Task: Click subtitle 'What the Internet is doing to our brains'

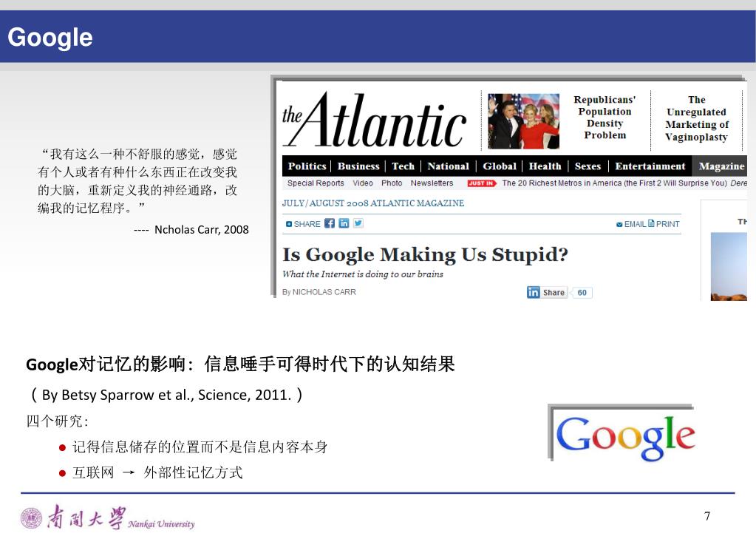Action: (x=363, y=274)
